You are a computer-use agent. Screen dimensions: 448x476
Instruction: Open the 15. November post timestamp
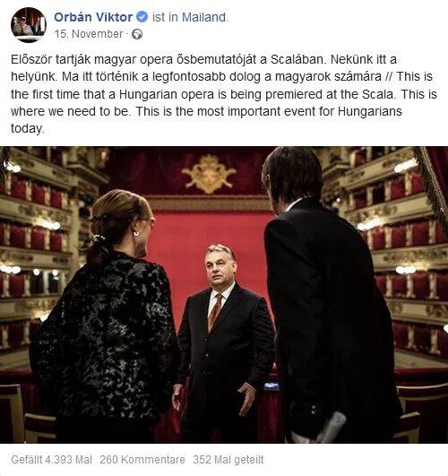(x=89, y=34)
